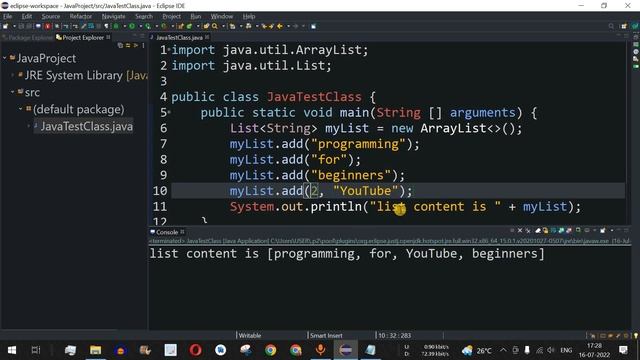
Task: Toggle Show Whitespace Characters paragraph icon
Action: pos(106,26)
